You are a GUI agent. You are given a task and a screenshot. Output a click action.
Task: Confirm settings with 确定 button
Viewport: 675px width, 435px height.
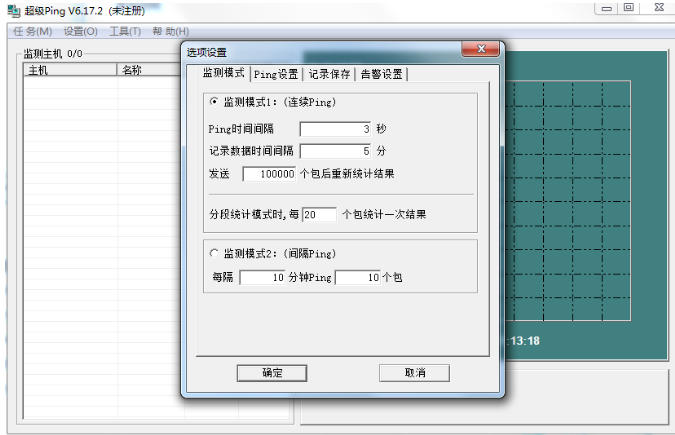click(x=272, y=373)
